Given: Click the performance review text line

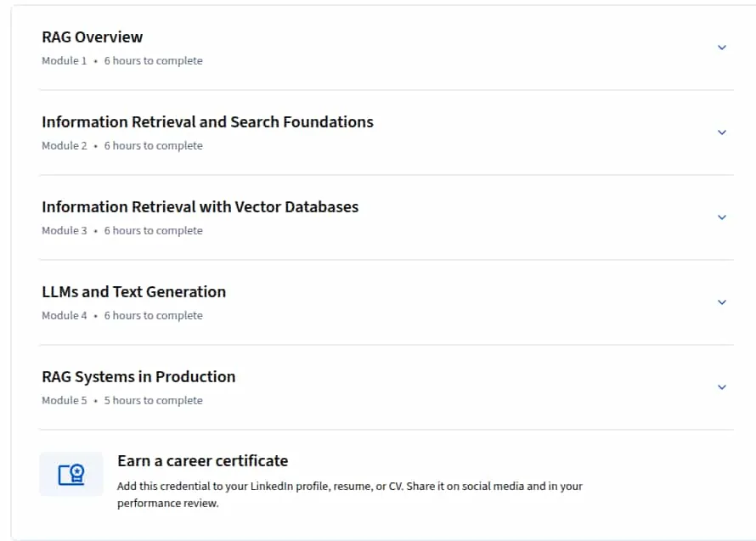Looking at the screenshot, I should (x=168, y=503).
